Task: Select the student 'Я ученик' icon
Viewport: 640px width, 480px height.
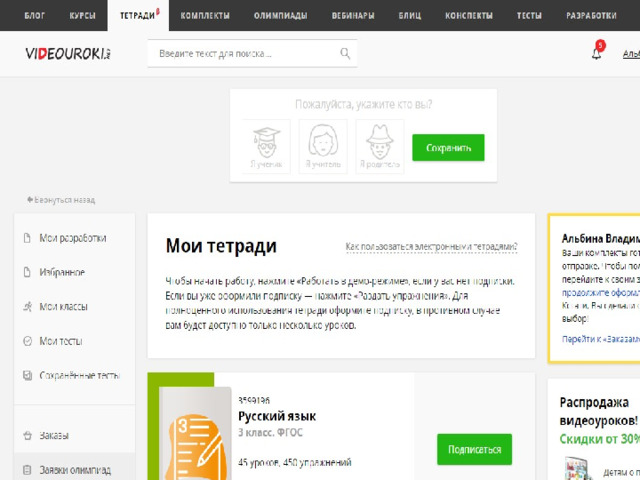Action: click(x=267, y=147)
